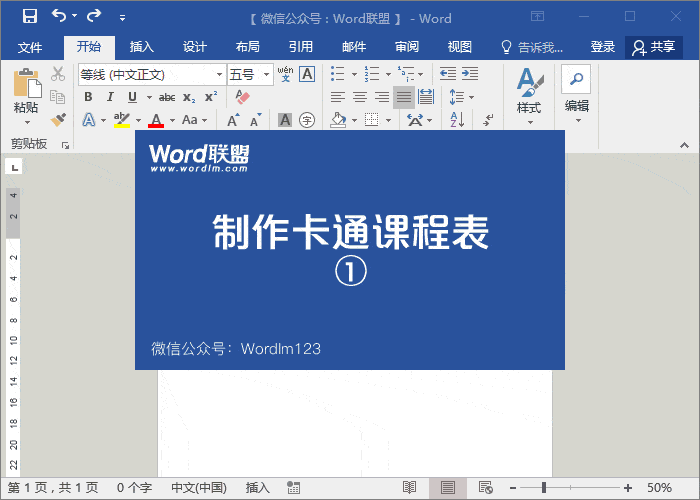This screenshot has width=700, height=500.
Task: Toggle Underline formatting
Action: click(x=132, y=97)
